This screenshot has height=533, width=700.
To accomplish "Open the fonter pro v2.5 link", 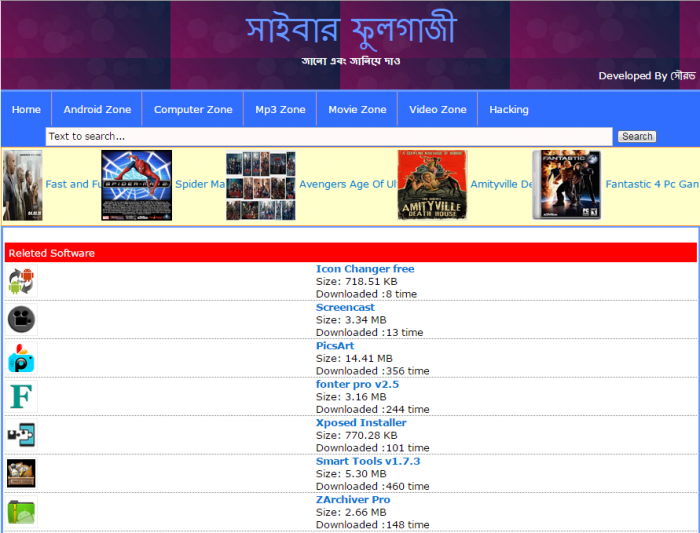I will [357, 384].
